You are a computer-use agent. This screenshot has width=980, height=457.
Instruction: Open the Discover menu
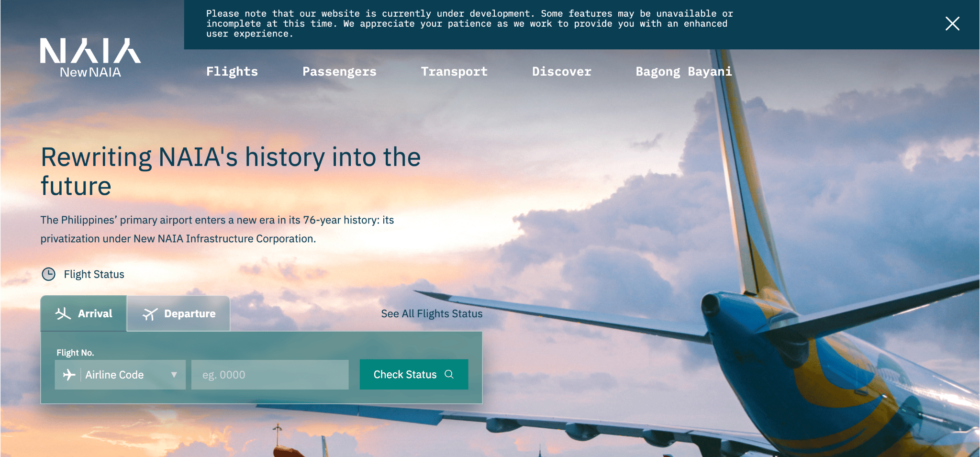coord(562,71)
